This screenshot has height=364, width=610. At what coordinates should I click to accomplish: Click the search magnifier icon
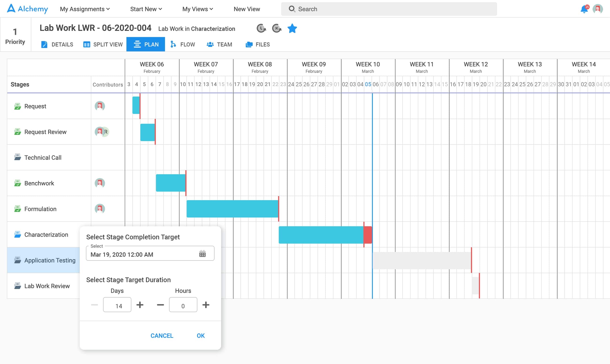pyautogui.click(x=292, y=9)
